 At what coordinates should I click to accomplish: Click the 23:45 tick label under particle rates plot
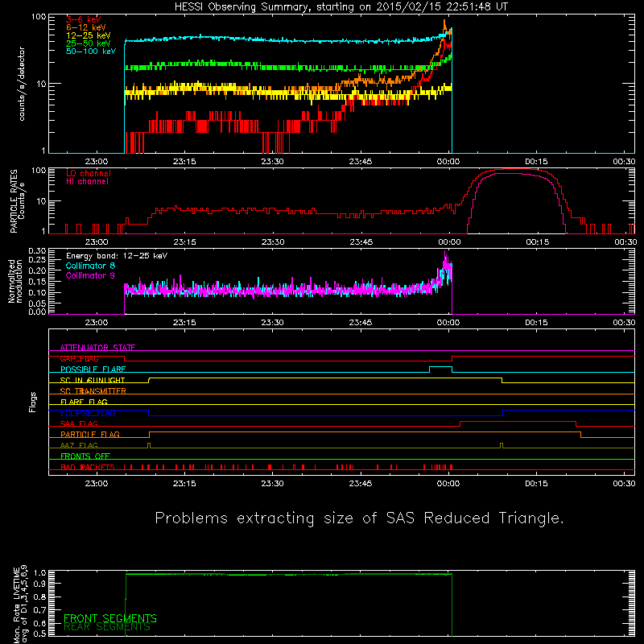pos(361,242)
